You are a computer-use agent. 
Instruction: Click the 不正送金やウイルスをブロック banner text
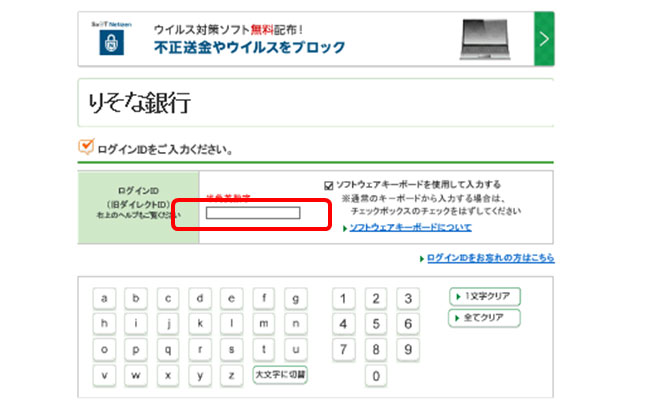(x=249, y=47)
